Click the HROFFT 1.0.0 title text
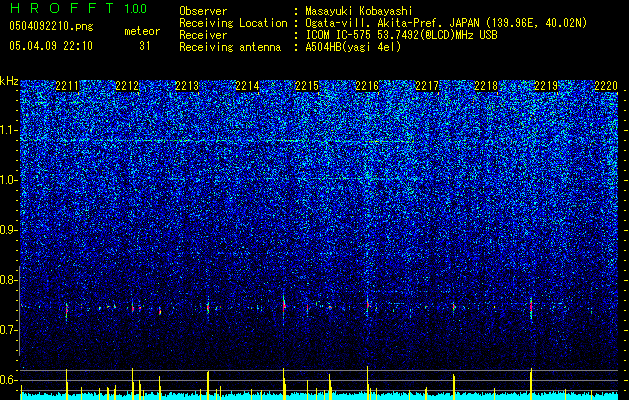629x400 pixels. pyautogui.click(x=78, y=8)
